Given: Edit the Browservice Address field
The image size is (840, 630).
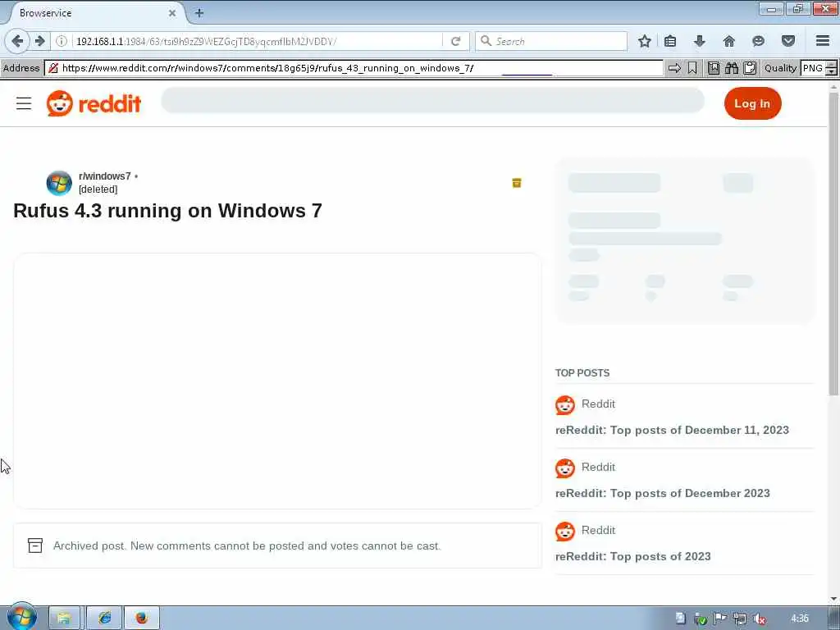Looking at the screenshot, I should (354, 68).
